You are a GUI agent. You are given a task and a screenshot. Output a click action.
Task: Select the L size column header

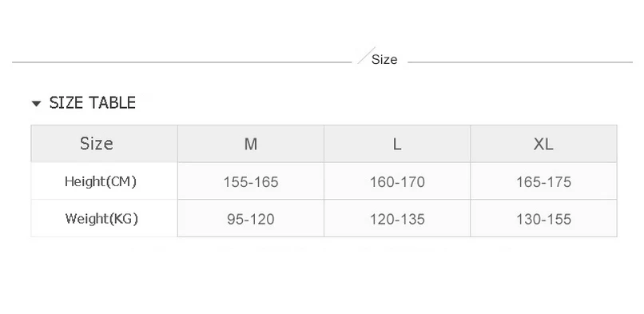click(x=397, y=144)
